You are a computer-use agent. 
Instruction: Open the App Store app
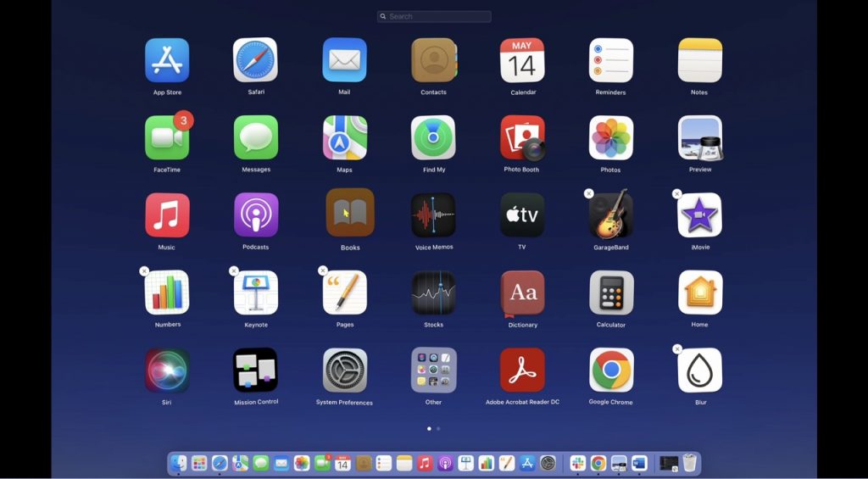167,60
